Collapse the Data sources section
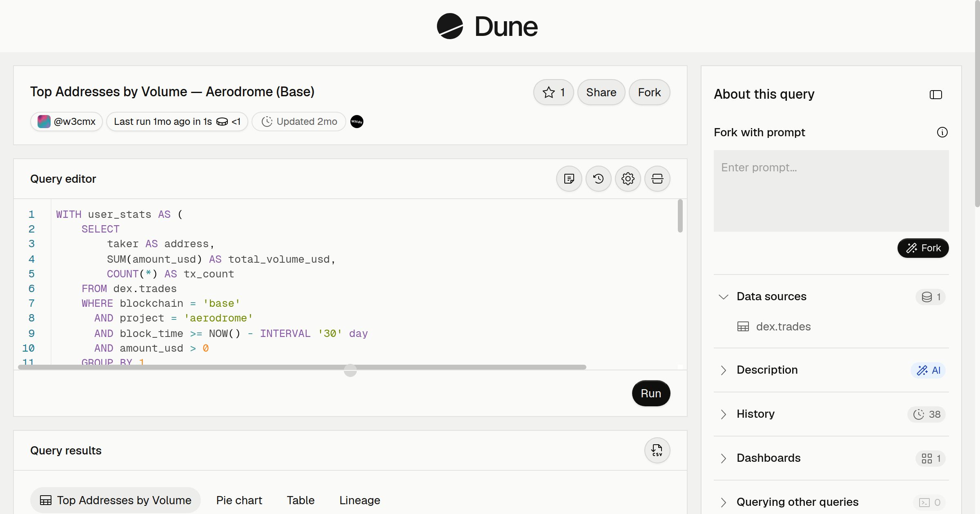Screen dimensions: 980x514 (723, 297)
